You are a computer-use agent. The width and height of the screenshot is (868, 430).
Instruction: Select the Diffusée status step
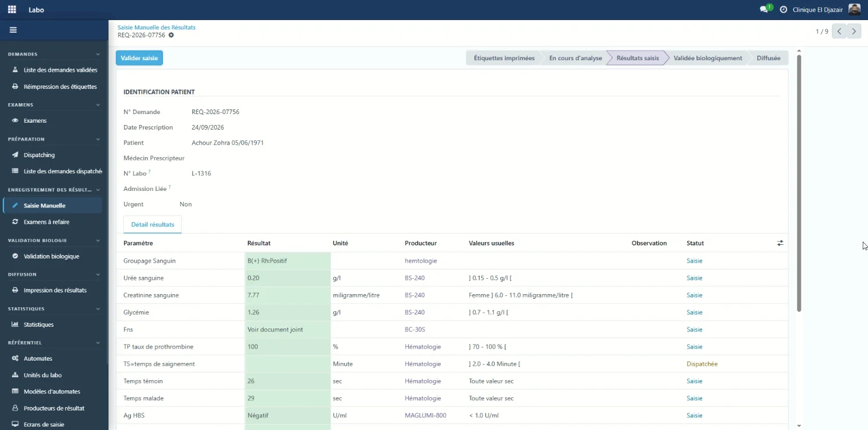pos(769,58)
